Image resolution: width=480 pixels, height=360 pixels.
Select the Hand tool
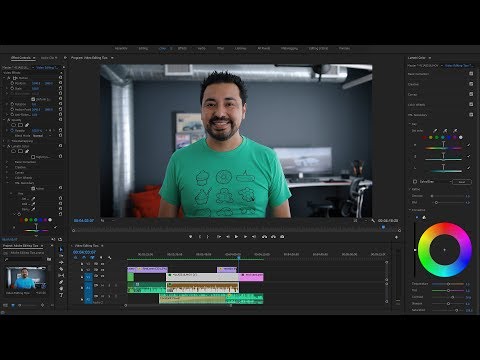click(x=61, y=289)
